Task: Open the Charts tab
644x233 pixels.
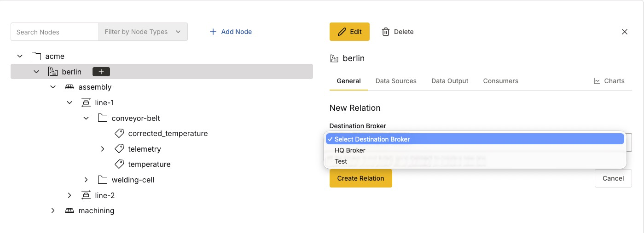Action: [x=609, y=81]
